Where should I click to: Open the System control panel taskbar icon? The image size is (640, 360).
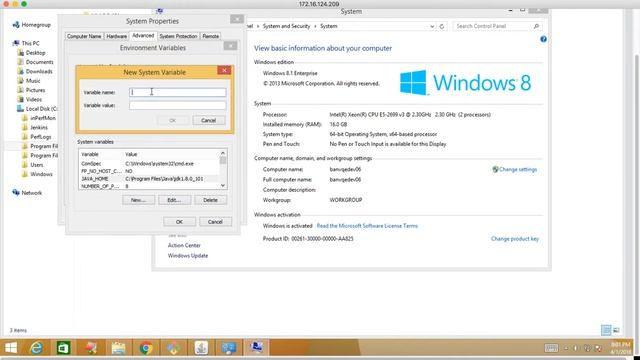[x=257, y=348]
